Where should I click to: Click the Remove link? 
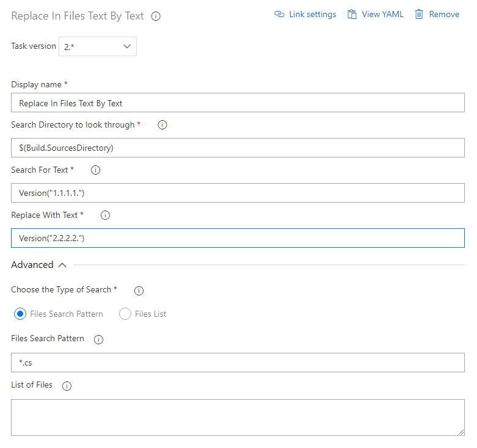(x=437, y=14)
